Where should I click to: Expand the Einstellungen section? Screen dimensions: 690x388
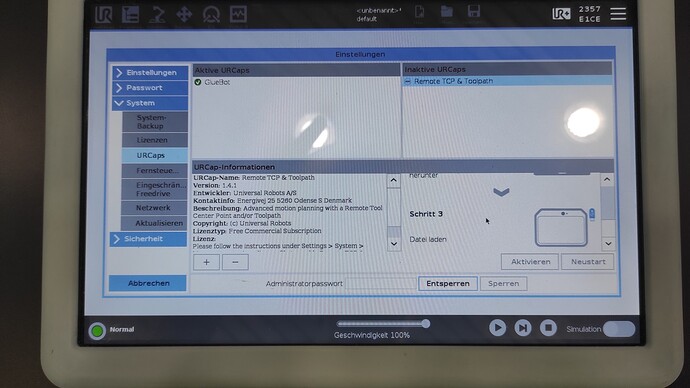(x=150, y=73)
